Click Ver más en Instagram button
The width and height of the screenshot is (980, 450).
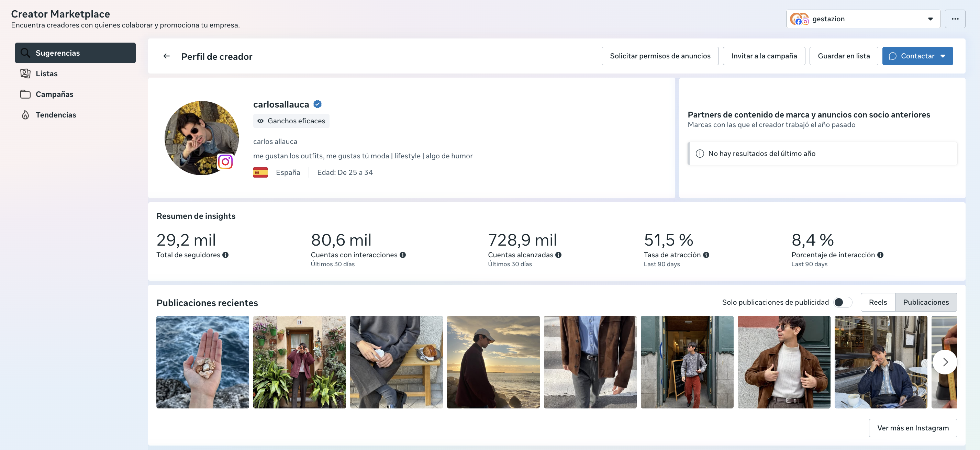click(x=912, y=428)
